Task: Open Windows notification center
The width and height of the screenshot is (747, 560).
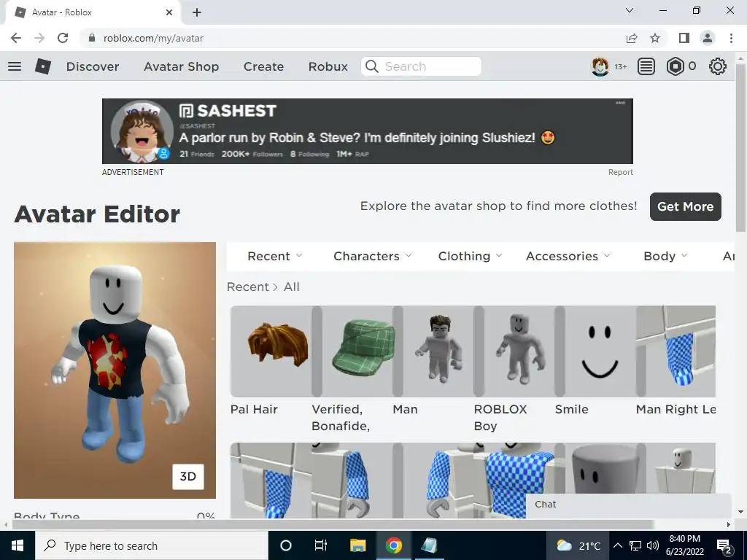Action: tap(724, 546)
